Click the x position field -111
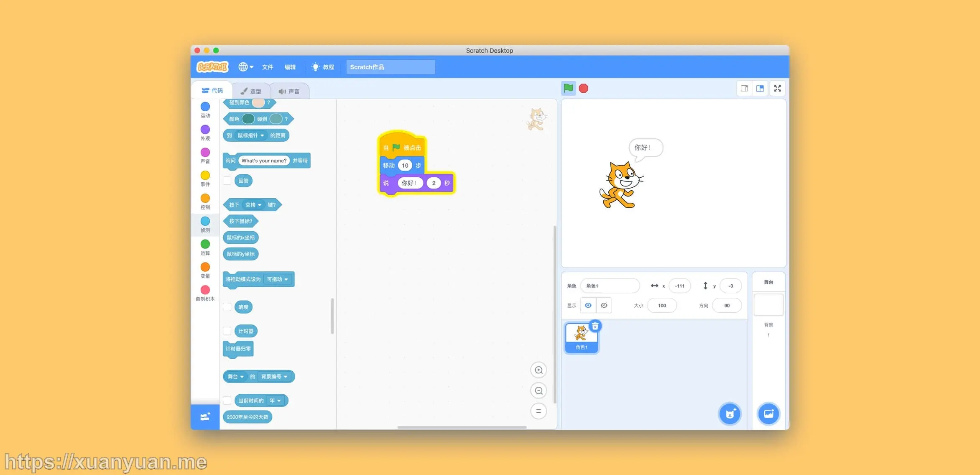The width and height of the screenshot is (980, 475). click(680, 286)
